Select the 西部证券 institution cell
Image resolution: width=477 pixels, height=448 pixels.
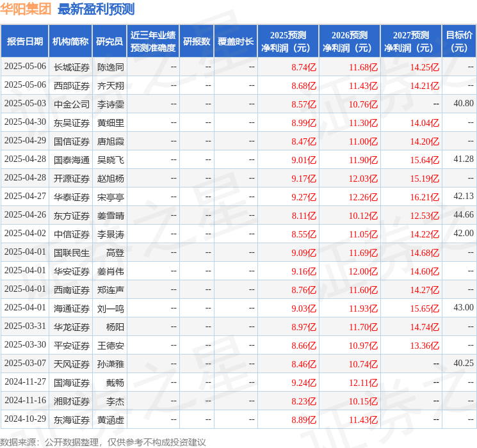click(72, 86)
